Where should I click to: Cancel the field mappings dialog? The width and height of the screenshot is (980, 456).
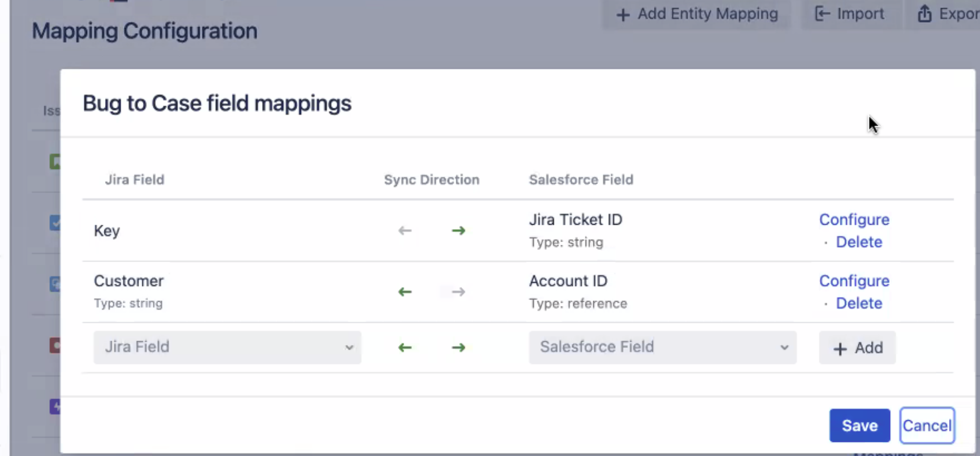pos(927,426)
